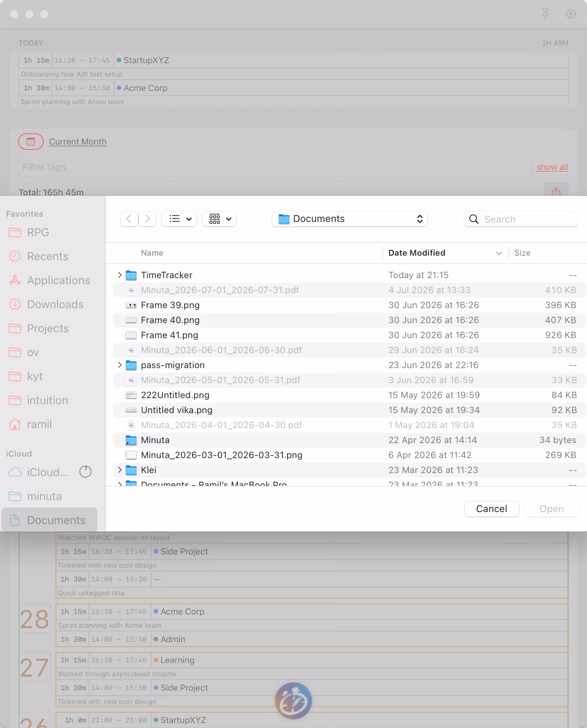
Task: Sort by the Name column header
Action: click(x=152, y=253)
